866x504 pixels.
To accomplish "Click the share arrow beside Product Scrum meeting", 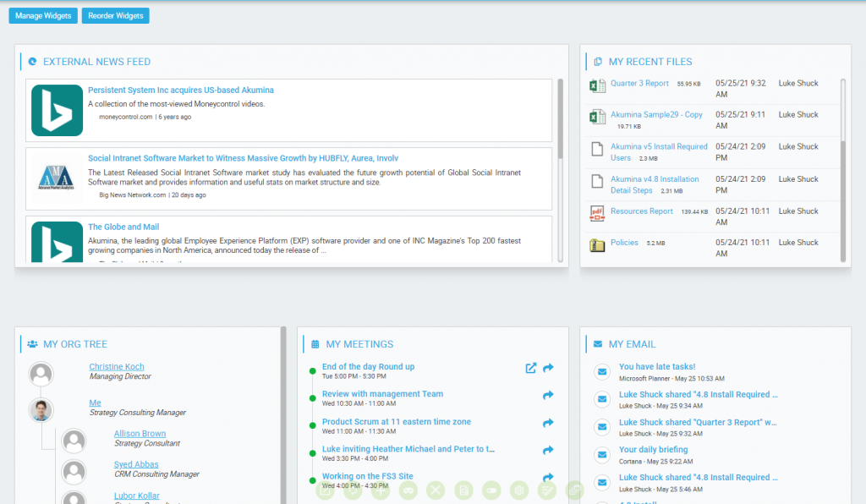I will point(548,423).
